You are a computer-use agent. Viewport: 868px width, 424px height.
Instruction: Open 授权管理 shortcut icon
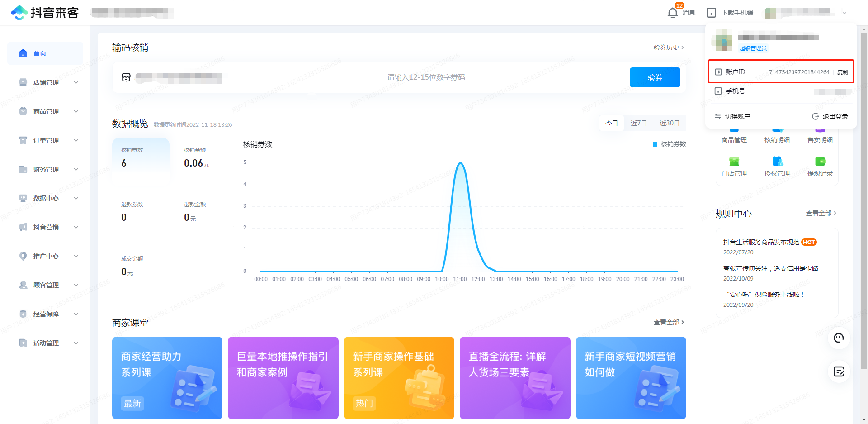click(778, 161)
